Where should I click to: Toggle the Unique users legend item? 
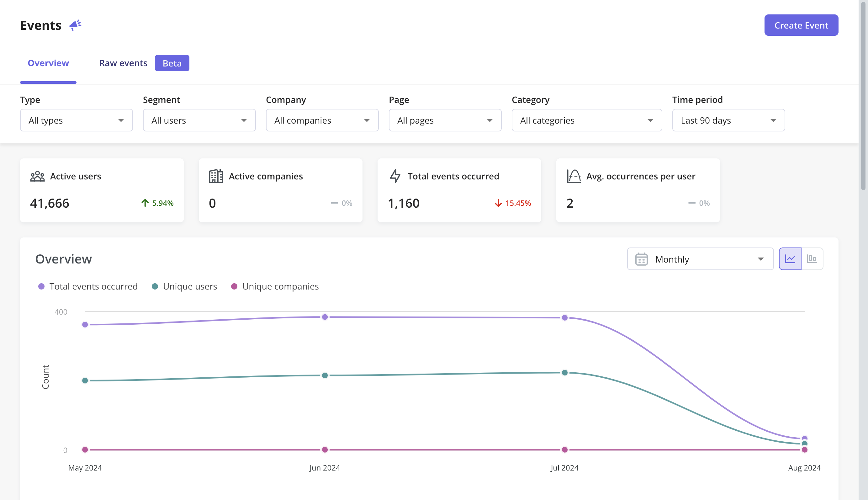[190, 286]
